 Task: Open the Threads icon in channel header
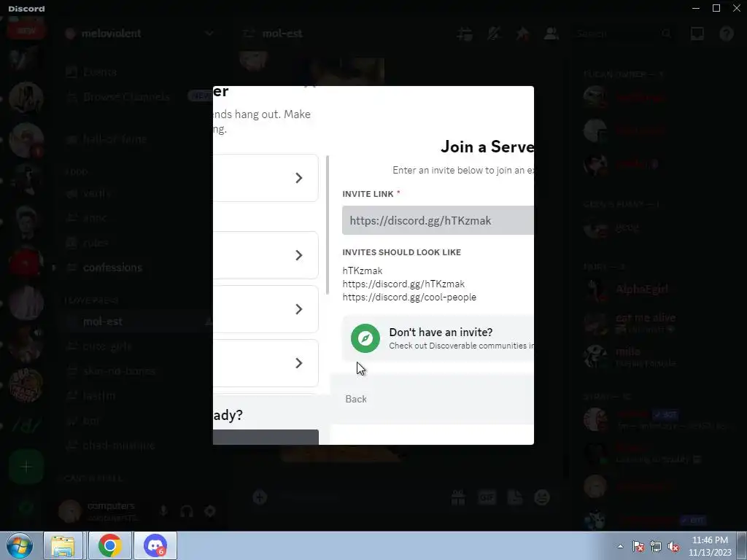point(465,34)
